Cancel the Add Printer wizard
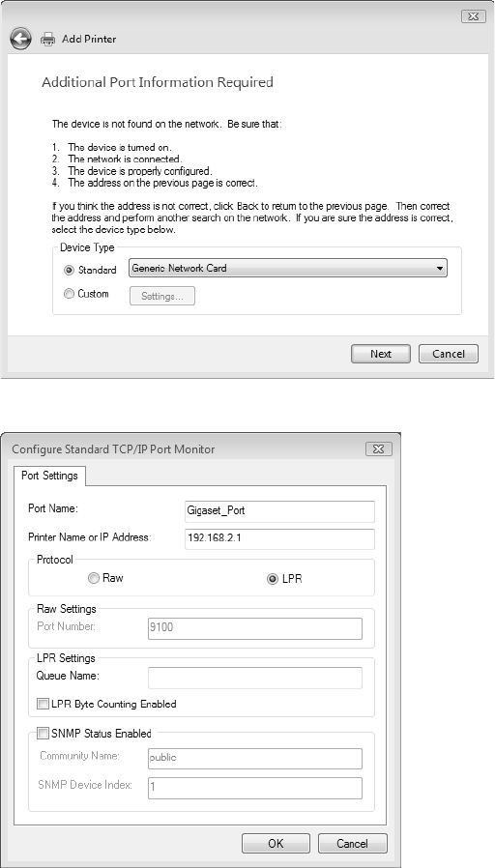This screenshot has height=868, width=495. click(x=449, y=354)
